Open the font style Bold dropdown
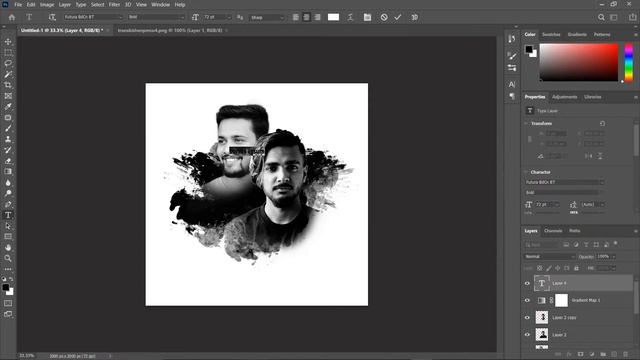Image resolution: width=640 pixels, height=360 pixels. click(156, 17)
